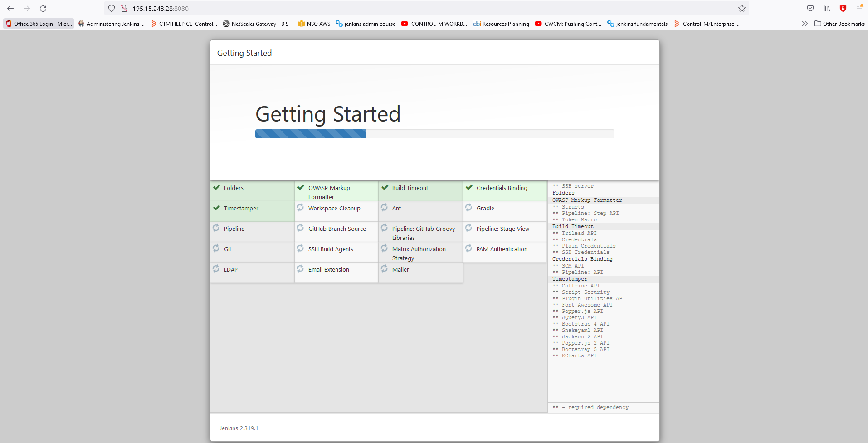
Task: Open the CONTROL-M WORKB... YouTube bookmark
Action: (x=434, y=24)
